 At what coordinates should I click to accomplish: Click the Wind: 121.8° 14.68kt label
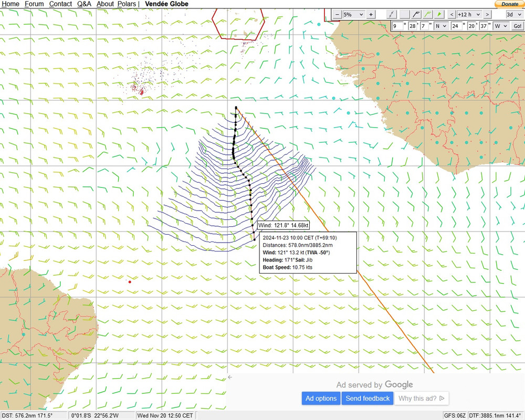pos(283,225)
